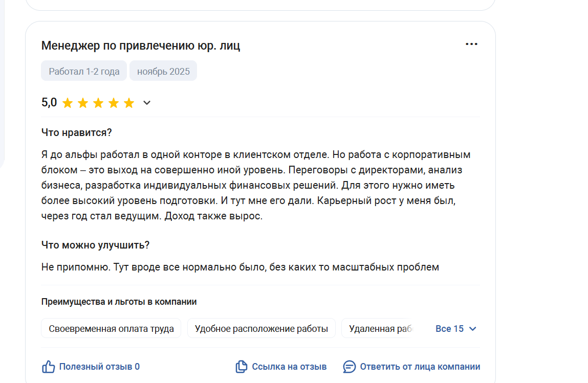The height and width of the screenshot is (383, 588).
Task: Click the first rating star
Action: pyautogui.click(x=67, y=103)
